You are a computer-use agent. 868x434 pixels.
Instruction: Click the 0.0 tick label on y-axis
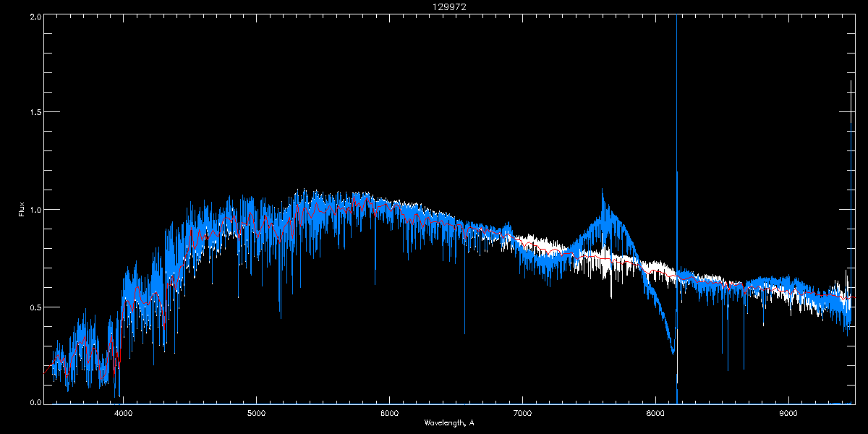pyautogui.click(x=35, y=401)
